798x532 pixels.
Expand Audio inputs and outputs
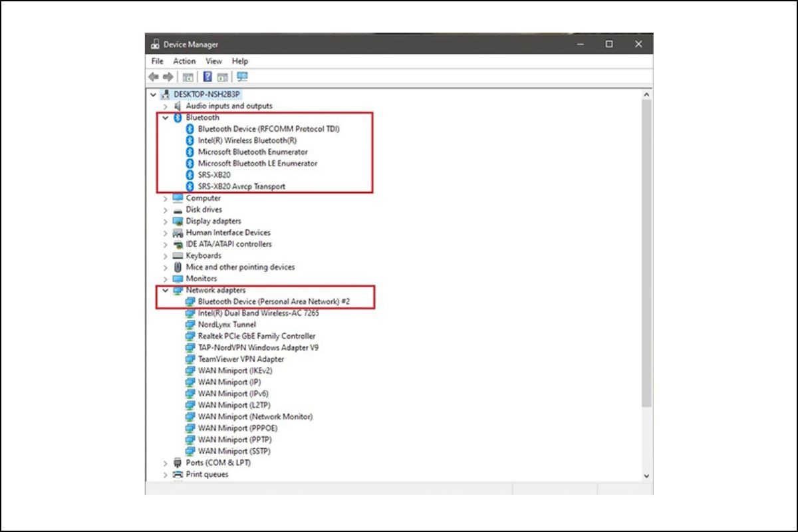tap(166, 106)
